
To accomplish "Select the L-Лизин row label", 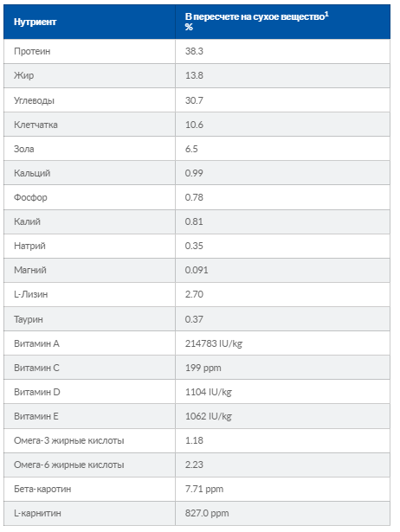I will click(30, 294).
